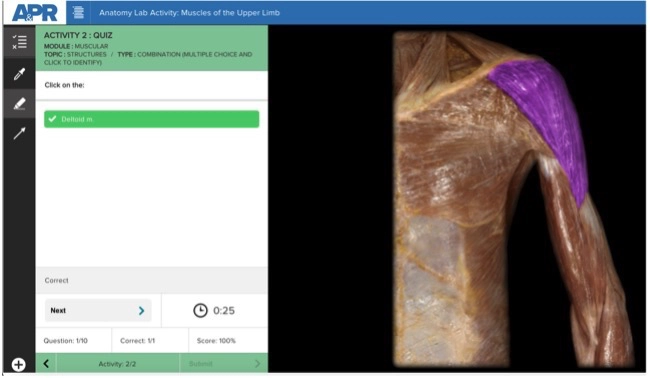Advance with right chevron beside Submit

[x=257, y=364]
